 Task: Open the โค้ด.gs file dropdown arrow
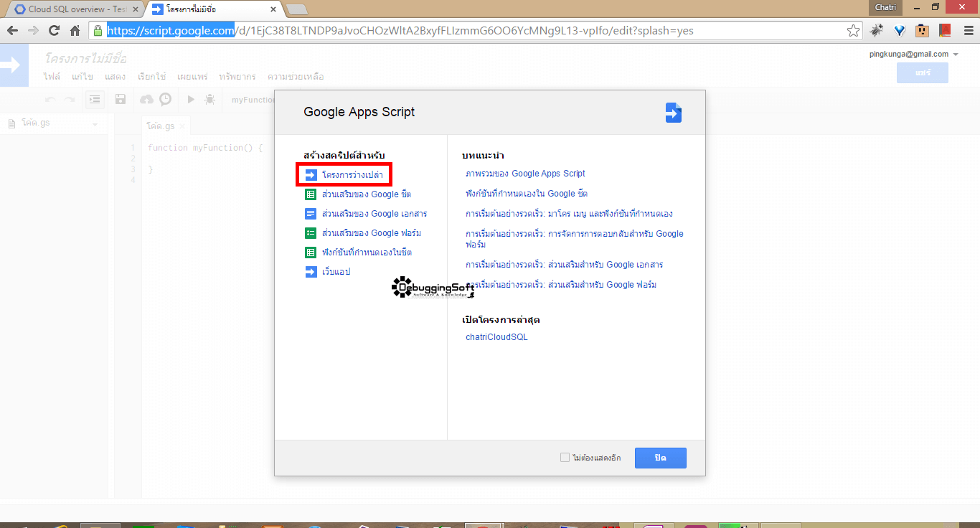click(x=95, y=124)
